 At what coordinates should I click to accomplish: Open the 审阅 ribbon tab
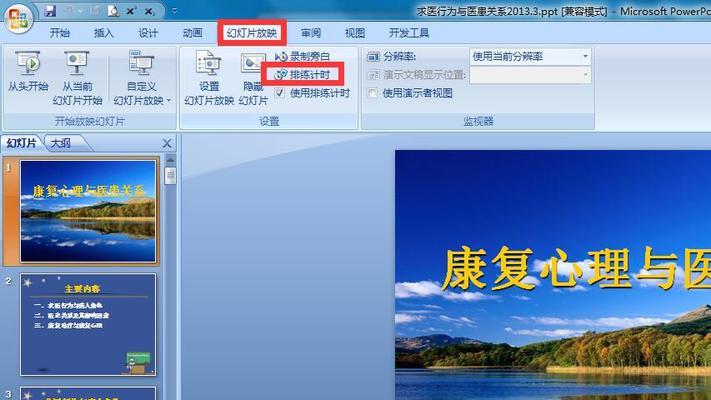click(311, 33)
